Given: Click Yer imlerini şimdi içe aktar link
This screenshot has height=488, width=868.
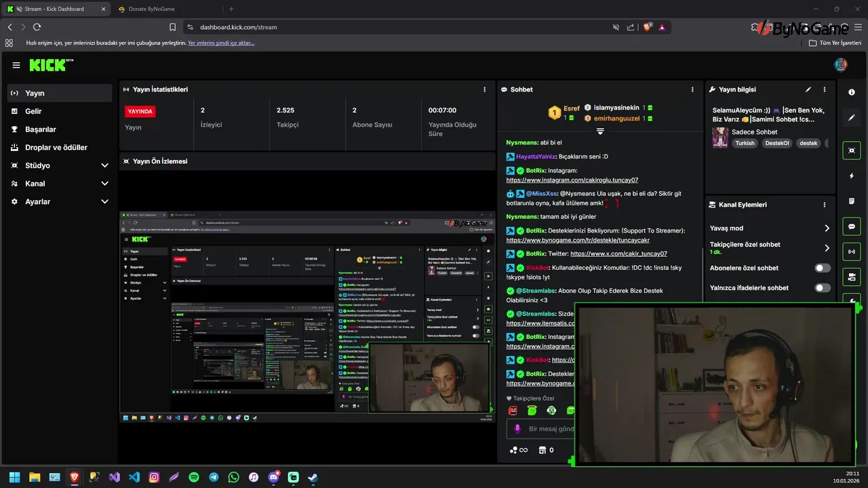Looking at the screenshot, I should (221, 43).
